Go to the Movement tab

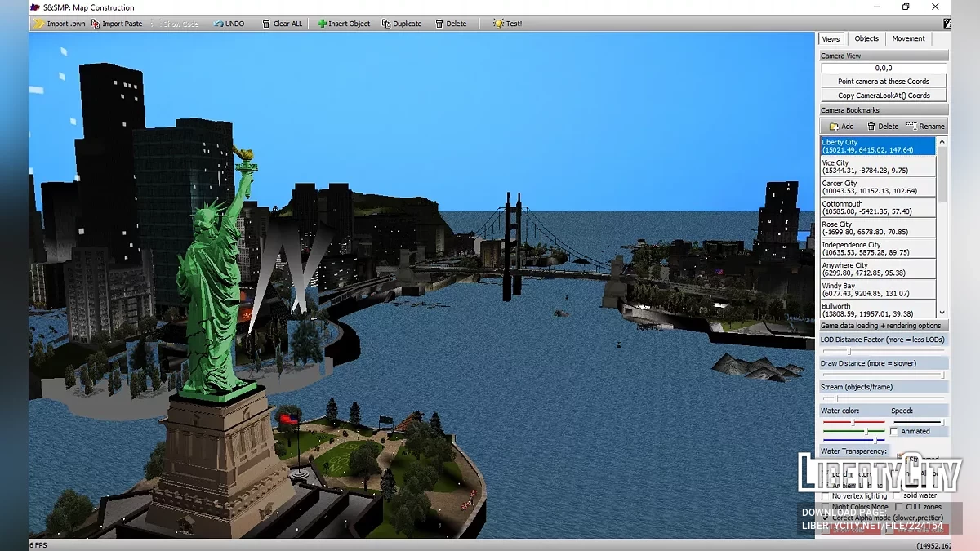pyautogui.click(x=909, y=39)
